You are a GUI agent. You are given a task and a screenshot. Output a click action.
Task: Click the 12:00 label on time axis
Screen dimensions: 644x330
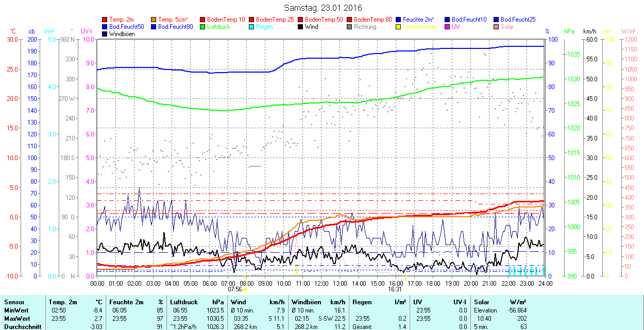pyautogui.click(x=321, y=283)
